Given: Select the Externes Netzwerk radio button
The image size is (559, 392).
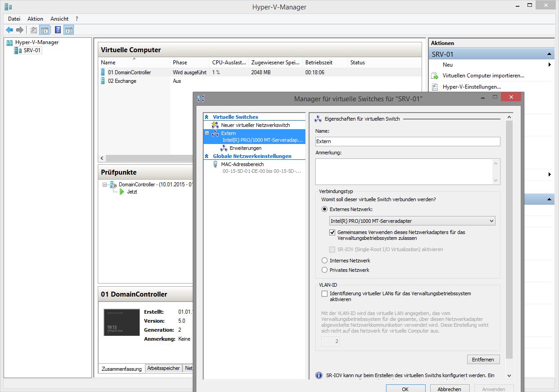Looking at the screenshot, I should (324, 209).
